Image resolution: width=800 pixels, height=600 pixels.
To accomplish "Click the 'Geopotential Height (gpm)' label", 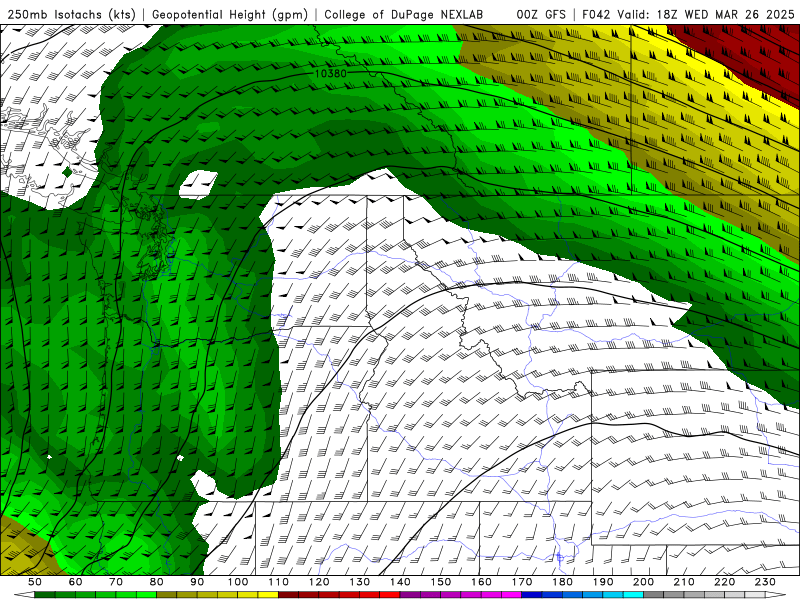I will (x=230, y=15).
